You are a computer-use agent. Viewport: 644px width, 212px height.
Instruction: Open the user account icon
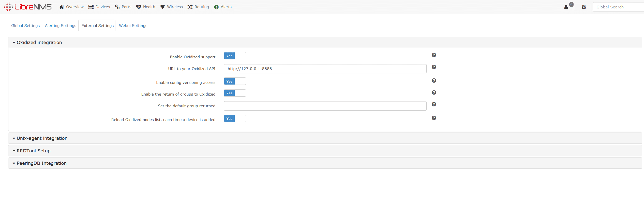click(x=566, y=7)
